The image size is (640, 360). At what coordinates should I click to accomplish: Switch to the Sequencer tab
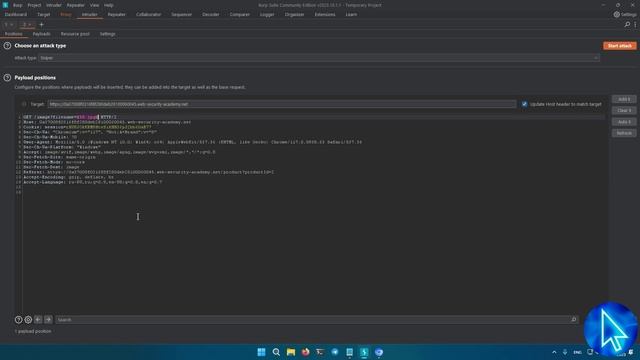[182, 14]
